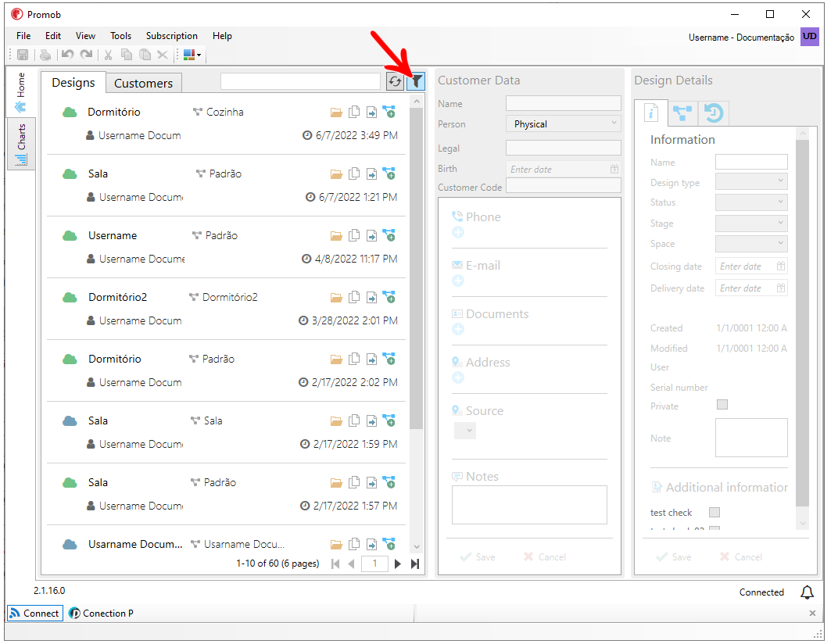This screenshot has width=838, height=644.
Task: Click the Delete X toolbar icon
Action: [163, 55]
